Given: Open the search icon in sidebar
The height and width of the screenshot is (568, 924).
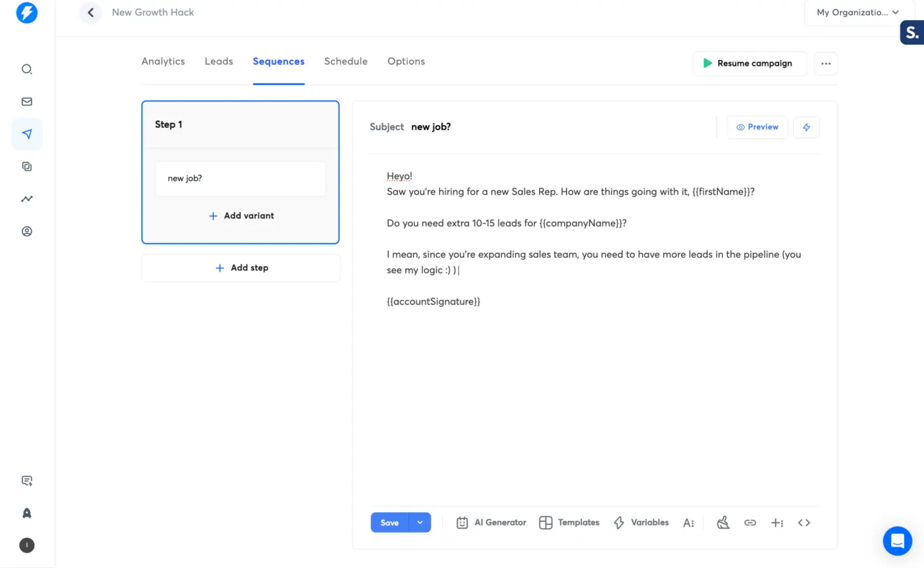Looking at the screenshot, I should tap(27, 69).
